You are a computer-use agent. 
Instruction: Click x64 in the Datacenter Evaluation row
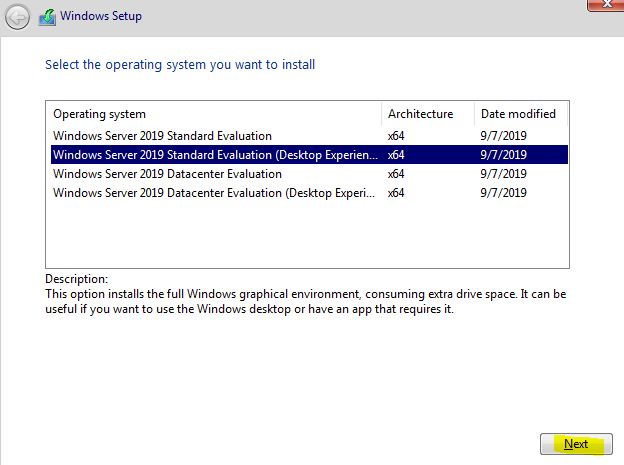click(396, 174)
